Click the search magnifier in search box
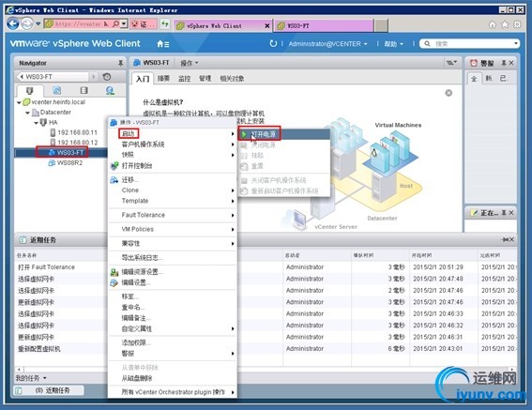 point(427,44)
